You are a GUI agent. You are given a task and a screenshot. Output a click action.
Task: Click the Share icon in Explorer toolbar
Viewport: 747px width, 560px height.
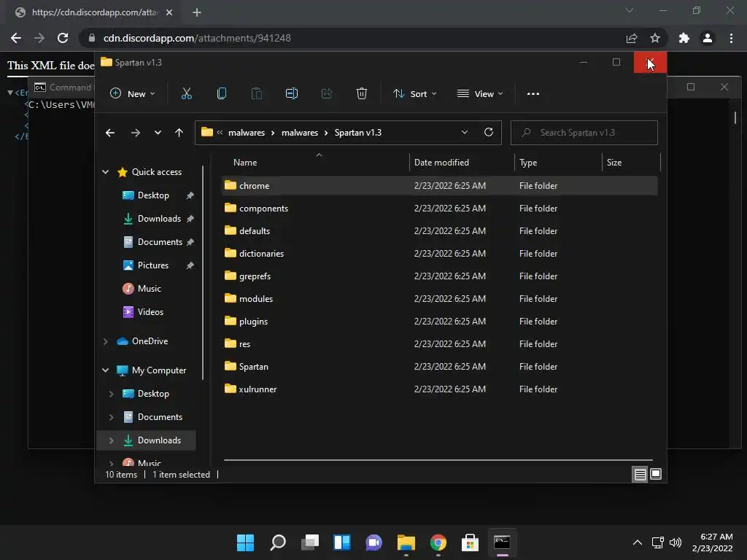[x=327, y=94]
